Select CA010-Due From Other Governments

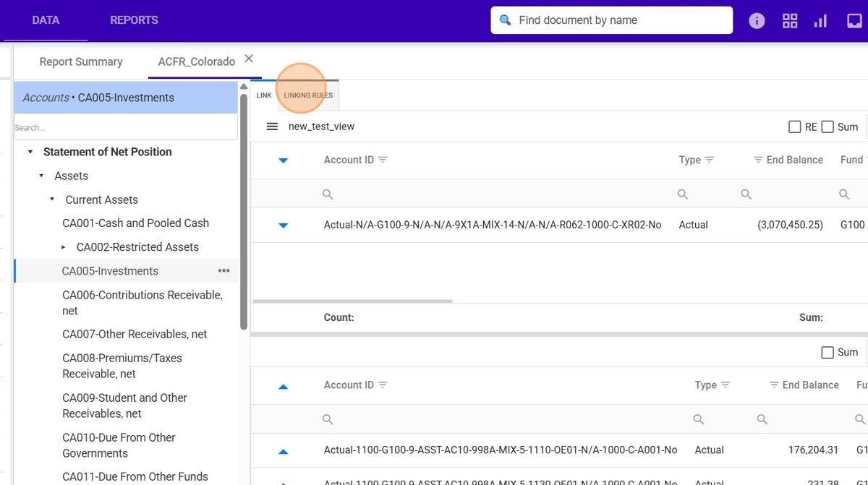pos(119,445)
